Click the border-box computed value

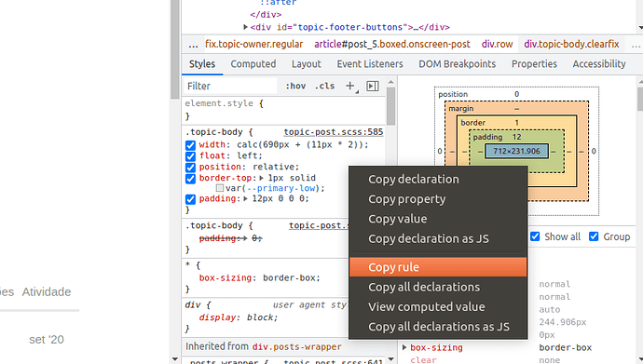pos(565,347)
